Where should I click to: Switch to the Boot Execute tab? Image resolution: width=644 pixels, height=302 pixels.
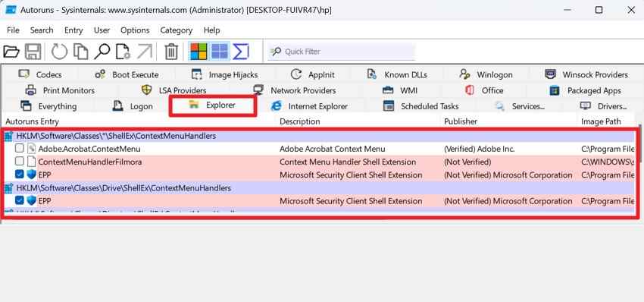click(x=127, y=74)
